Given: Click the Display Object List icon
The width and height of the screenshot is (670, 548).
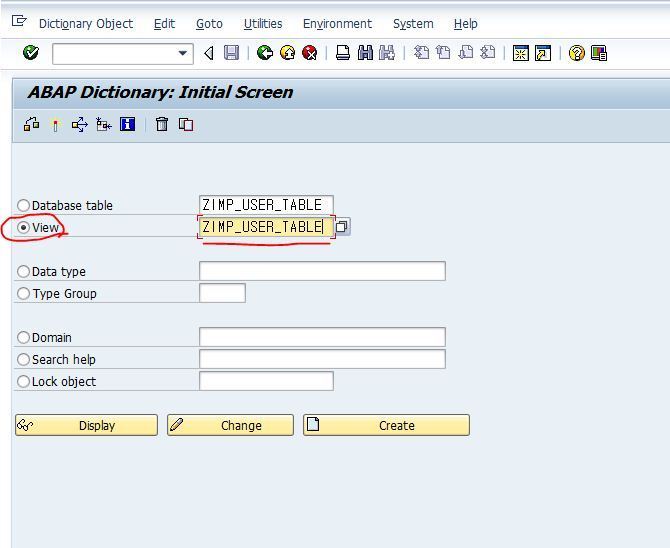Looking at the screenshot, I should (x=104, y=124).
